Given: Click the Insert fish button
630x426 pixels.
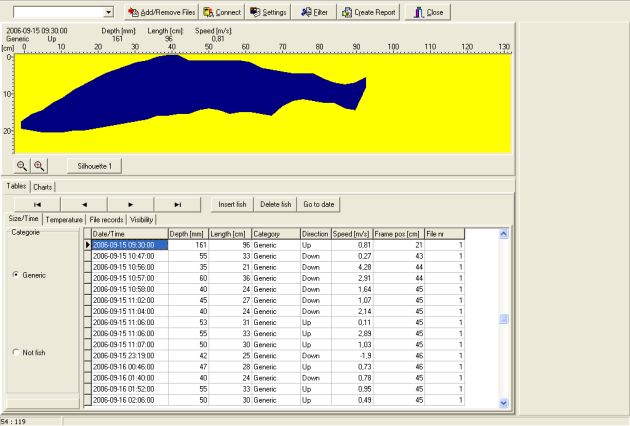Looking at the screenshot, I should (x=232, y=204).
